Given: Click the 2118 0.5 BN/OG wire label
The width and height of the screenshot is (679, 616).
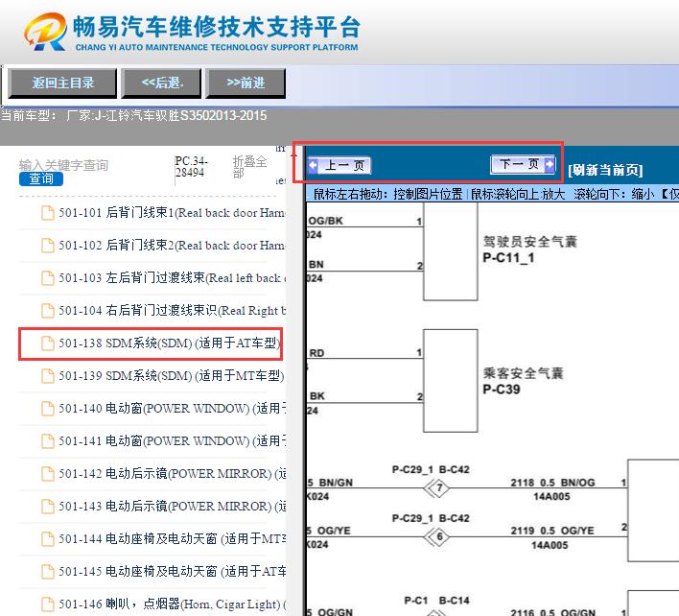Looking at the screenshot, I should click(552, 483).
